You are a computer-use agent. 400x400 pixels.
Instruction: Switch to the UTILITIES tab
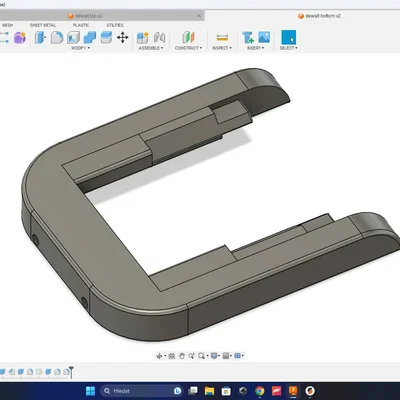[115, 25]
